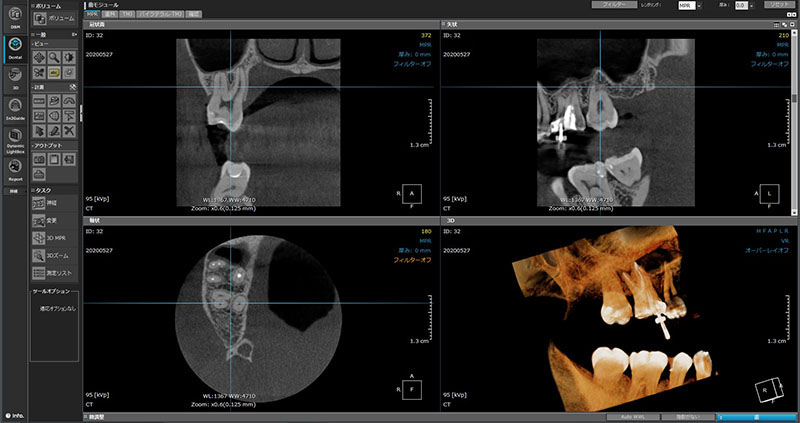Click the delete measurements X tool

pos(69,131)
